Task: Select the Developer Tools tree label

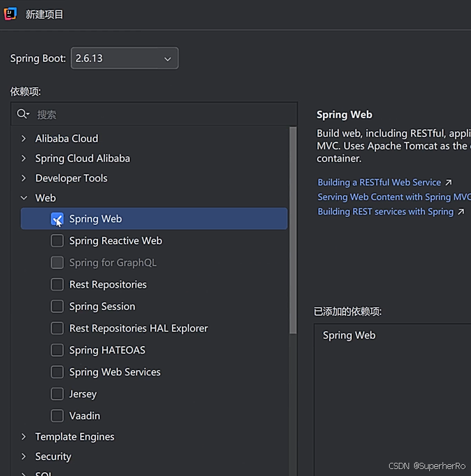Action: (x=72, y=178)
